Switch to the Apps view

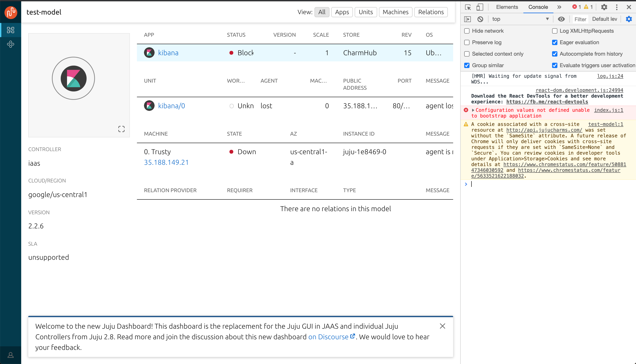(342, 12)
